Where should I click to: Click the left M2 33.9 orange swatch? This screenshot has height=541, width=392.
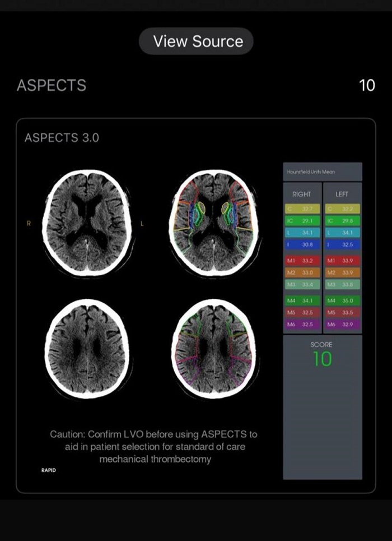342,272
